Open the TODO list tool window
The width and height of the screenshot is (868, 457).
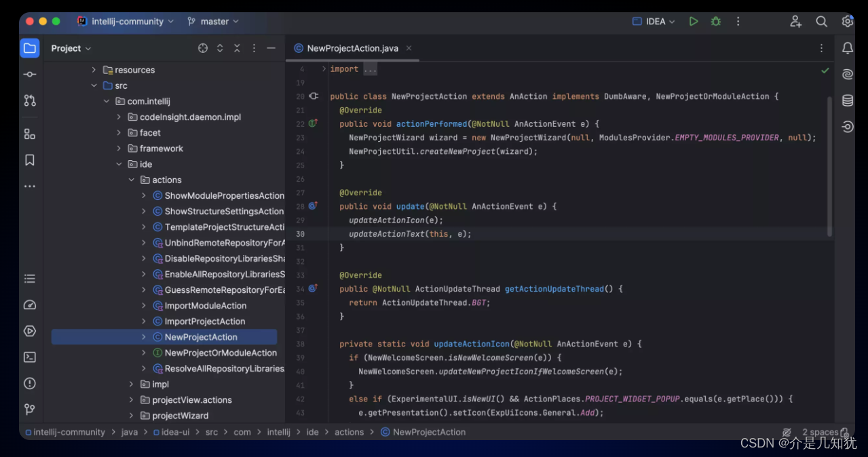point(30,279)
